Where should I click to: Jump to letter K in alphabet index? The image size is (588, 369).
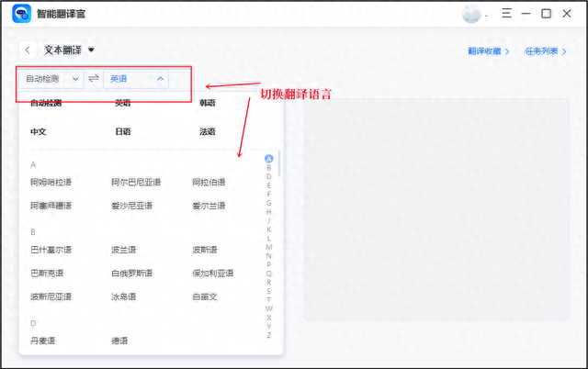pos(269,229)
